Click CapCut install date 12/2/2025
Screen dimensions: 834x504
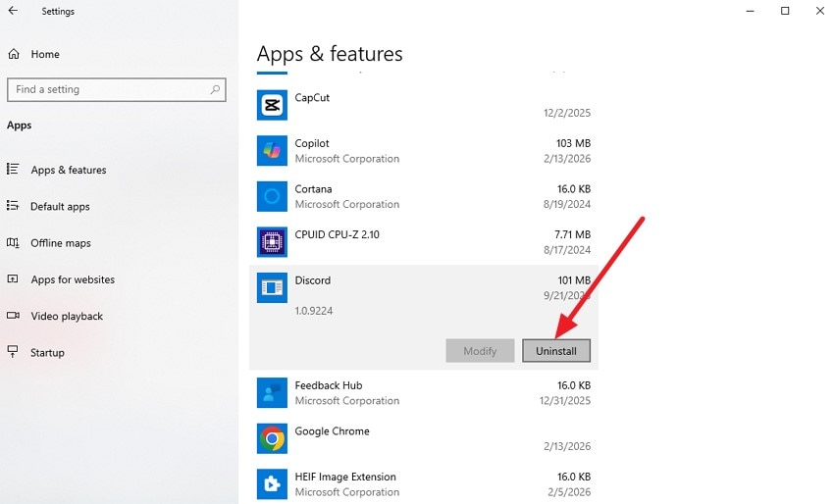point(567,113)
